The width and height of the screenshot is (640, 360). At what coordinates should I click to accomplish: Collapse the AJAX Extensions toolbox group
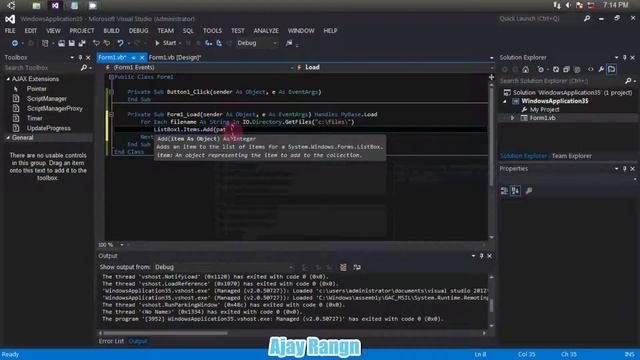click(x=8, y=79)
